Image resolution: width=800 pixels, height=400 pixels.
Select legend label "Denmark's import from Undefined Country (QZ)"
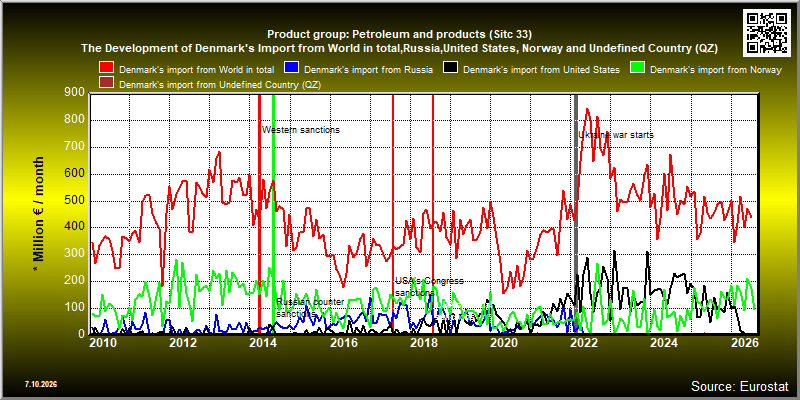tap(220, 85)
